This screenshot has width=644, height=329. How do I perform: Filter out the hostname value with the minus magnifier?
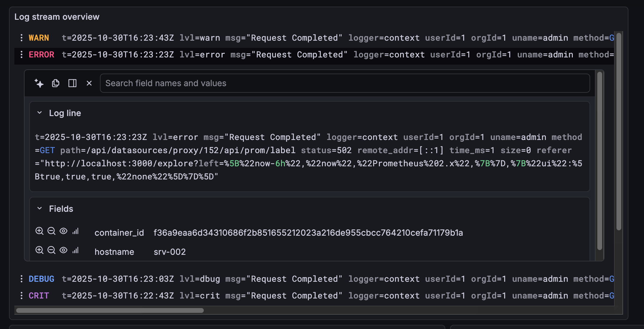click(51, 250)
